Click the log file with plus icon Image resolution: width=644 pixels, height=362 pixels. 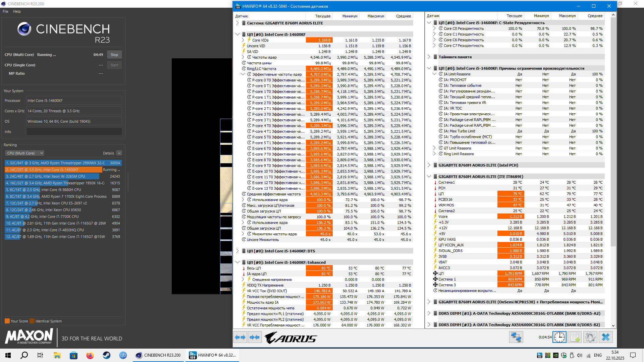coord(575,337)
